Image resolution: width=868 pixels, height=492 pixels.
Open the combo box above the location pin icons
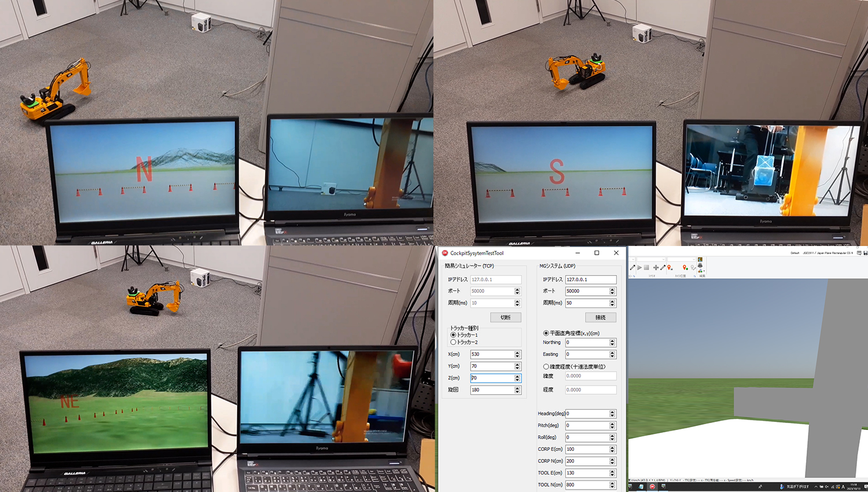pyautogui.click(x=682, y=259)
